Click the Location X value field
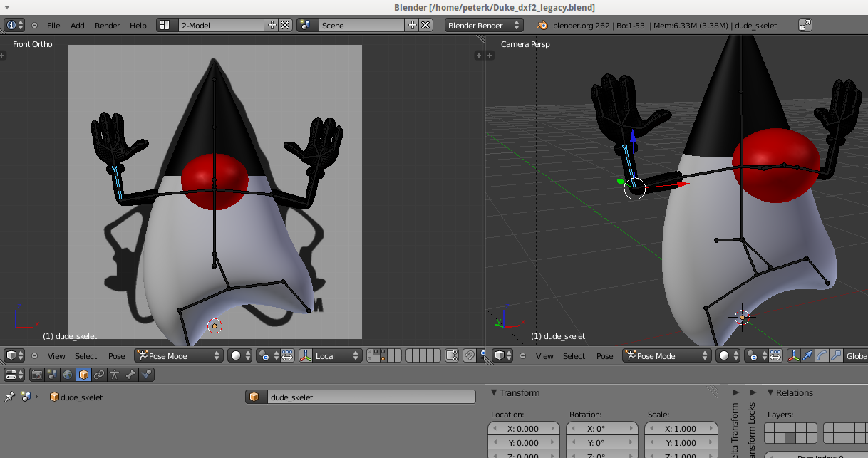Image resolution: width=868 pixels, height=458 pixels. [523, 429]
